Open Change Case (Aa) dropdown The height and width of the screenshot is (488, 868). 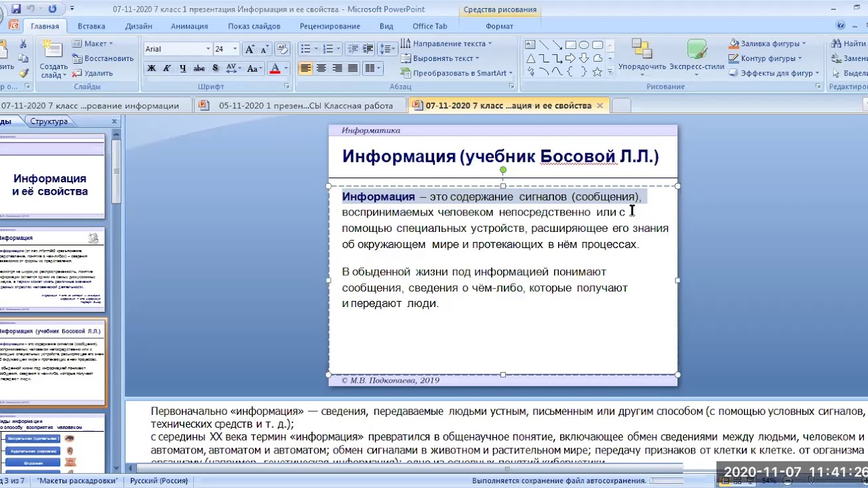point(254,68)
